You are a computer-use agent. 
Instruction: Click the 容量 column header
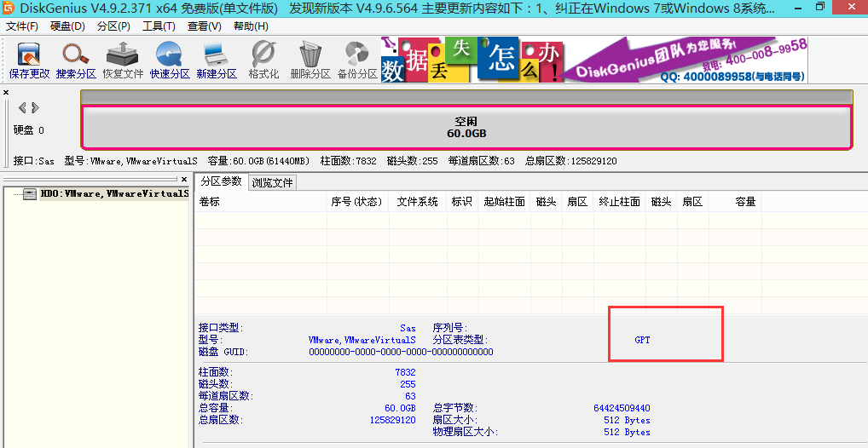point(735,202)
